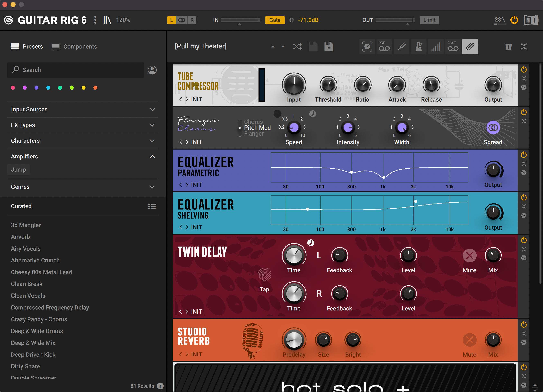Viewport: 543px width, 392px height.
Task: Open the 28% CPU usage display
Action: pyautogui.click(x=500, y=20)
